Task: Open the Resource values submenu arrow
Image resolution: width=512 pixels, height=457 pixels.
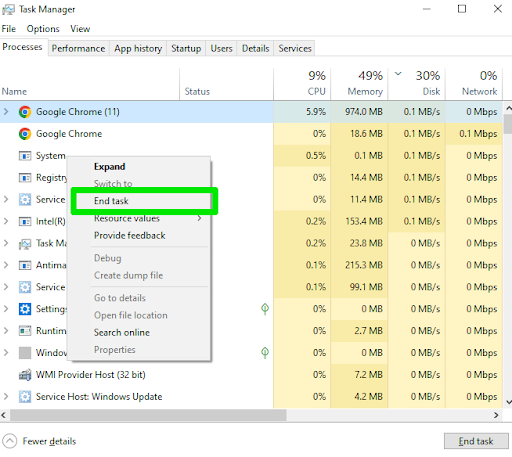Action: 199,218
